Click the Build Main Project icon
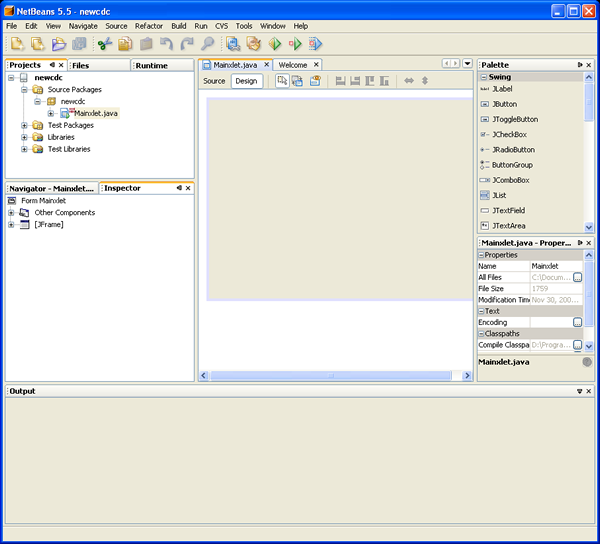 point(233,44)
